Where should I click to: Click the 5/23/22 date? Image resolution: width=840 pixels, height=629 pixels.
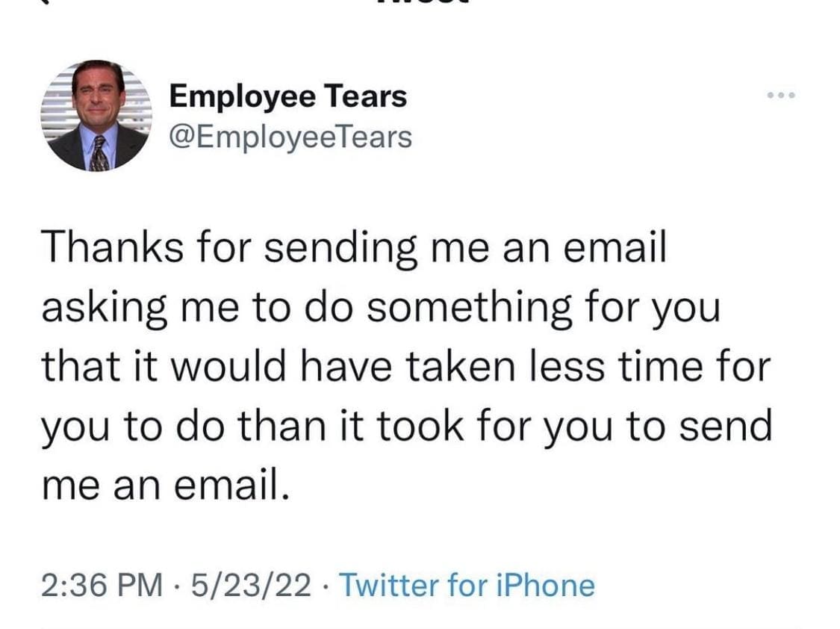[252, 585]
